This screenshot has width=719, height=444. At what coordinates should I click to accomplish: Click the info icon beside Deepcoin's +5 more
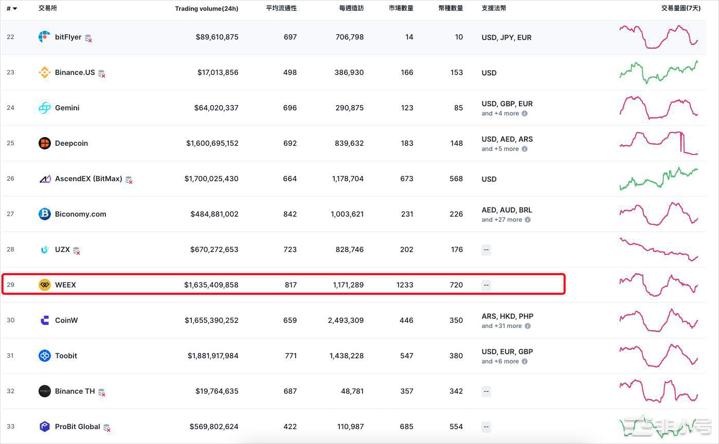(525, 149)
